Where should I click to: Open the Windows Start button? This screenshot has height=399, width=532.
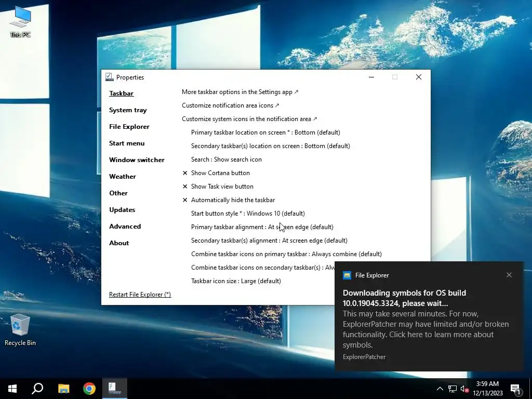[x=12, y=389]
